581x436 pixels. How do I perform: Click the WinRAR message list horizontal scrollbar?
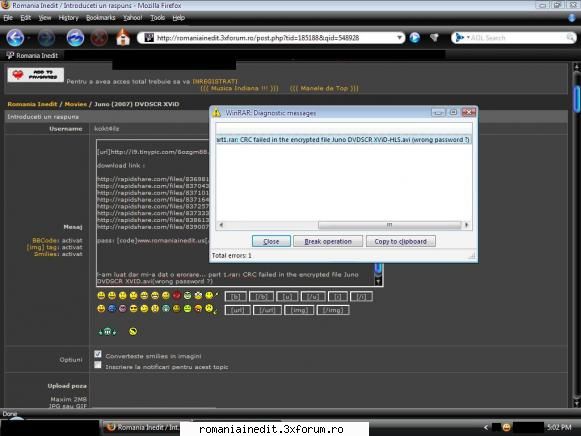click(x=343, y=225)
